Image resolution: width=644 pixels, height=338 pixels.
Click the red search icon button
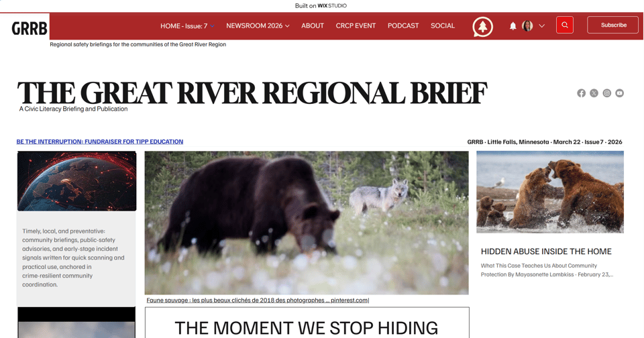565,25
